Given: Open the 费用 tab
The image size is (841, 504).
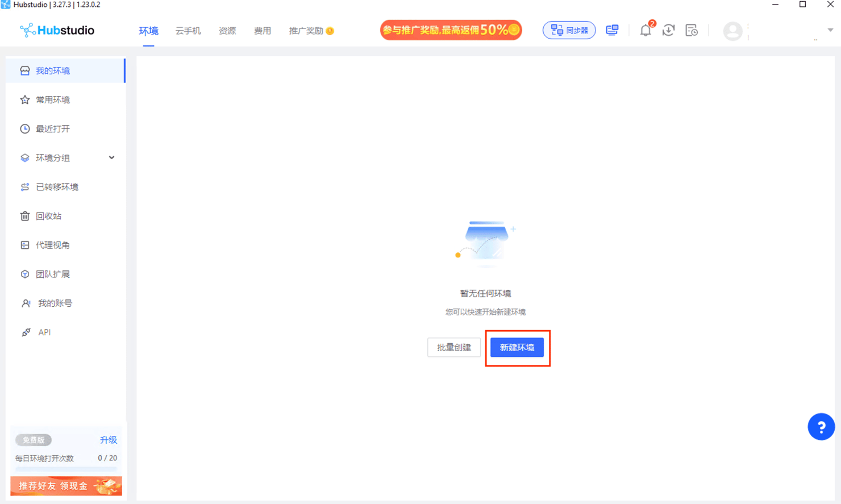Looking at the screenshot, I should point(262,31).
